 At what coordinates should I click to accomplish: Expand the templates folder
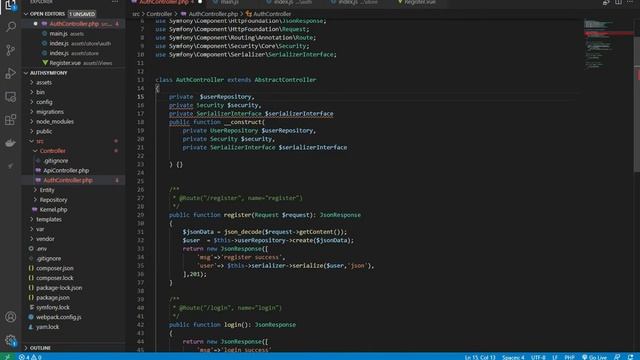coord(74,220)
